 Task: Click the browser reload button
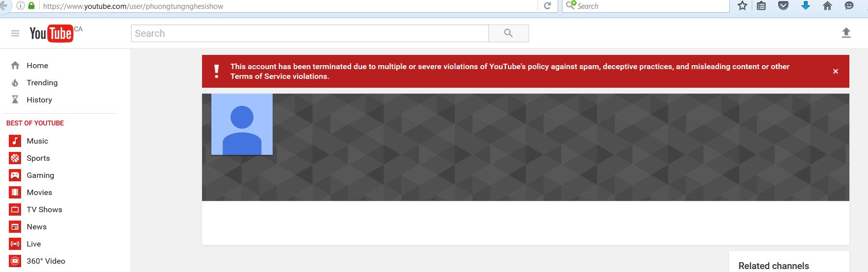tap(547, 6)
